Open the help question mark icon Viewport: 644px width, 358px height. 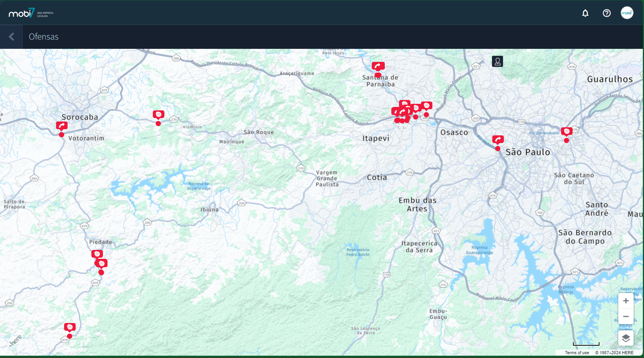607,13
